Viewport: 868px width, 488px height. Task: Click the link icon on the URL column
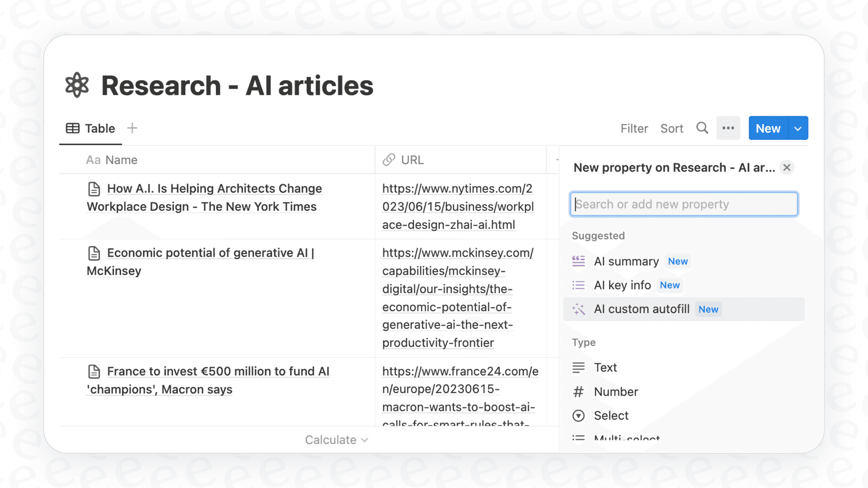coord(389,160)
